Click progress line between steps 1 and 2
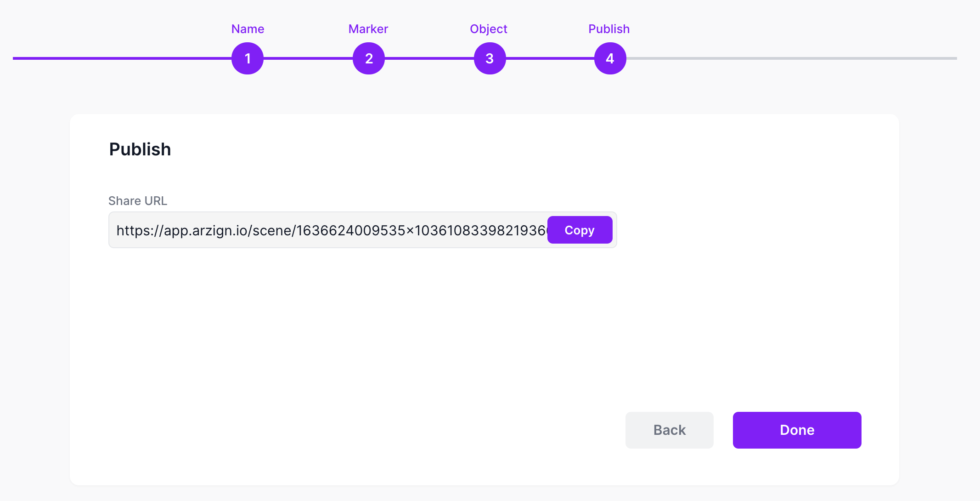Image resolution: width=980 pixels, height=501 pixels. click(308, 58)
